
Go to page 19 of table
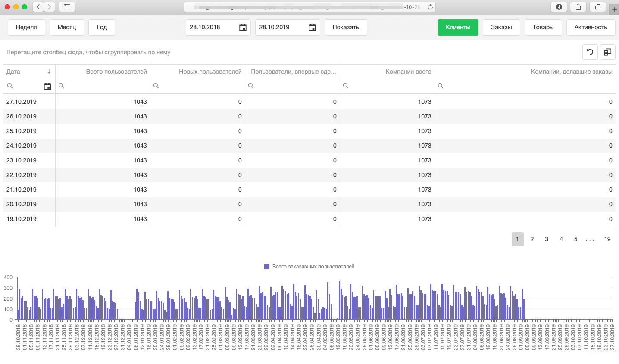[x=607, y=239]
